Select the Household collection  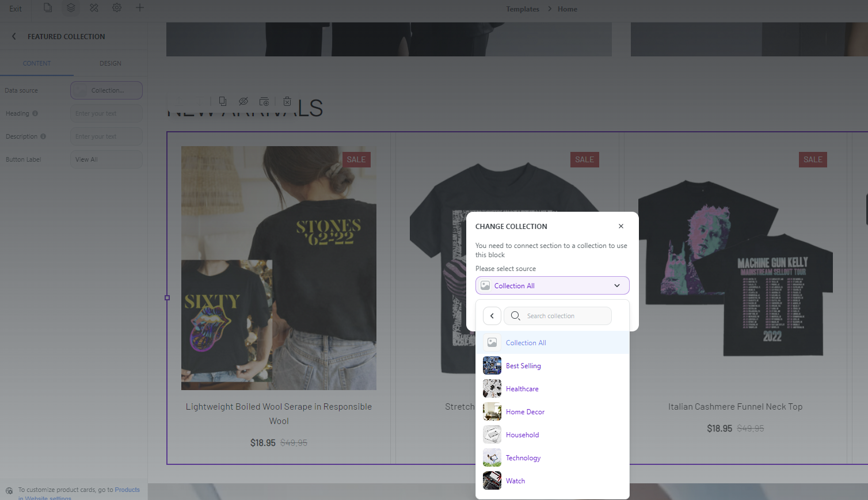[x=553, y=434]
